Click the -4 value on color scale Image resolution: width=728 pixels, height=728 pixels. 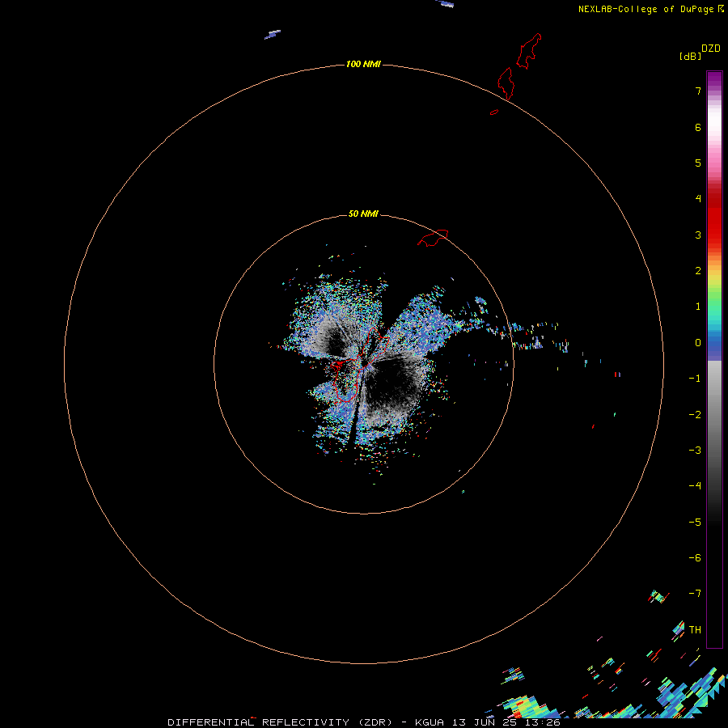point(695,486)
